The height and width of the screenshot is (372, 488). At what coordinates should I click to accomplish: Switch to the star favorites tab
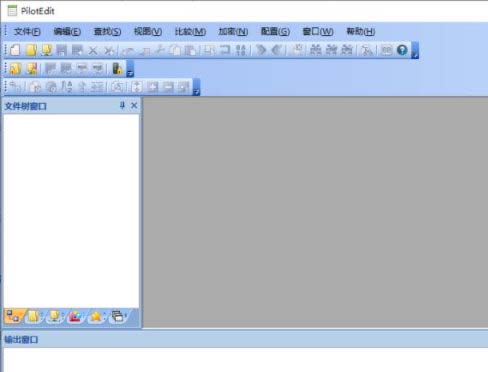click(96, 316)
